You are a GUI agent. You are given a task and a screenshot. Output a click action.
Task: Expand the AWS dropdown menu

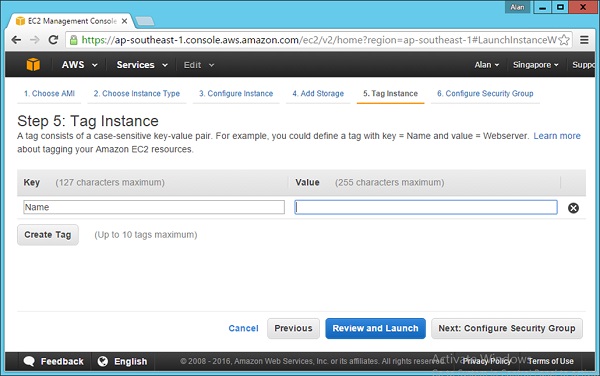(80, 65)
